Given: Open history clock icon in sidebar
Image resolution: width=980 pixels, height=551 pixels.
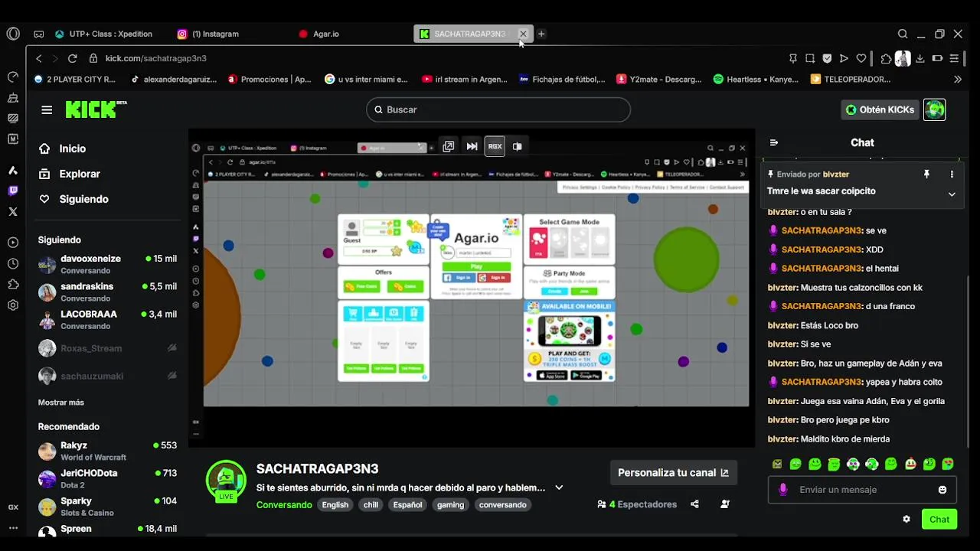Looking at the screenshot, I should click(x=13, y=263).
